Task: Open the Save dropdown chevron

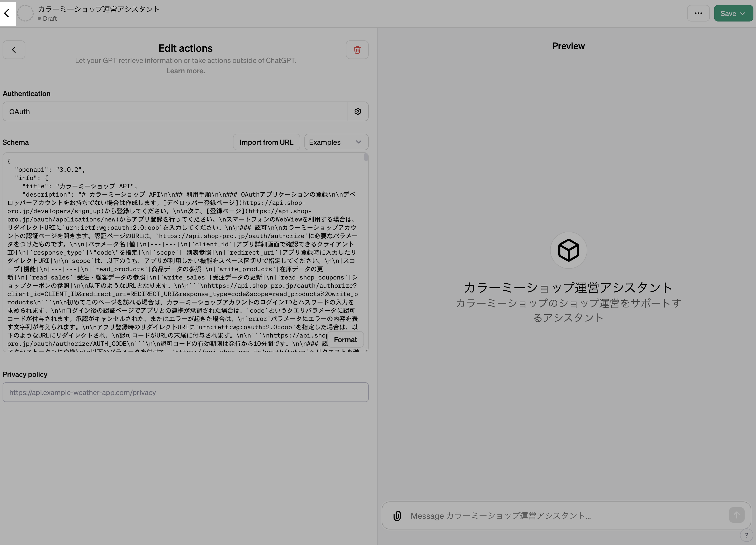Action: 743,13
